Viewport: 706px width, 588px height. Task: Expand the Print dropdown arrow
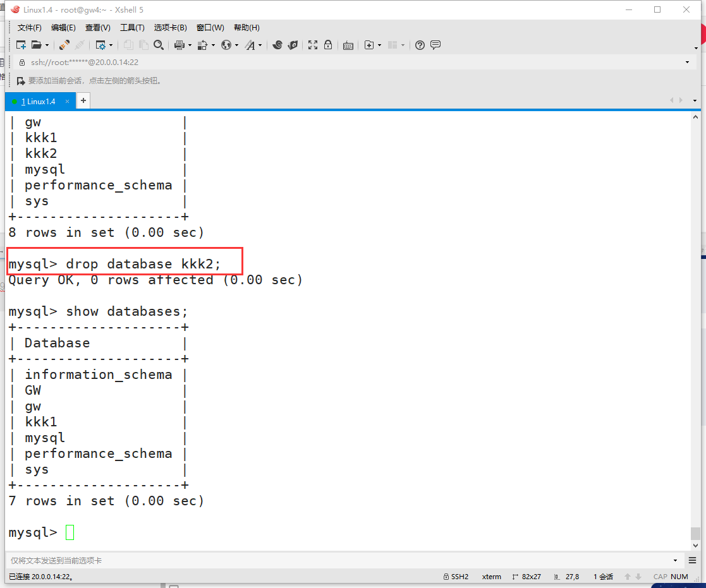(x=190, y=45)
